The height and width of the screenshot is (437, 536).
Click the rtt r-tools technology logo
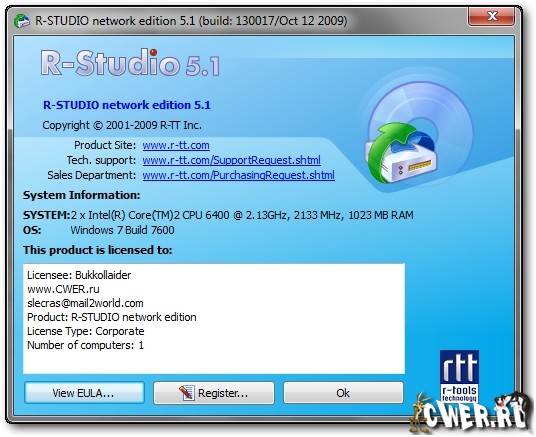click(x=459, y=376)
